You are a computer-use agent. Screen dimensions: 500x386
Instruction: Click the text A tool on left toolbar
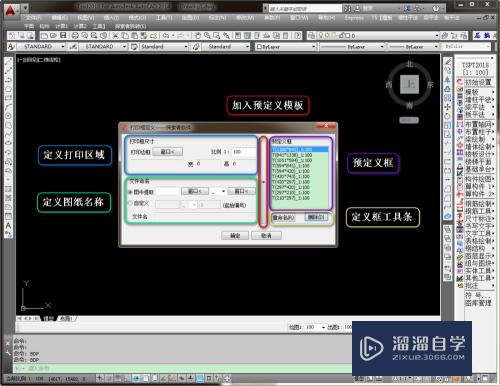pyautogui.click(x=8, y=226)
